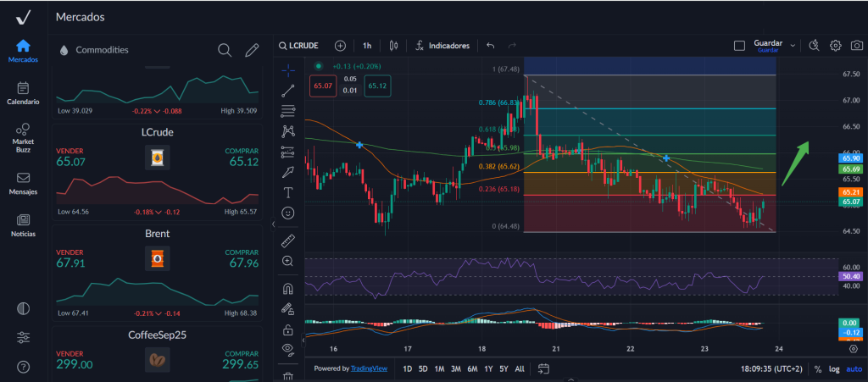Open the Mercados home section
This screenshot has width=868, height=382.
coord(23,51)
